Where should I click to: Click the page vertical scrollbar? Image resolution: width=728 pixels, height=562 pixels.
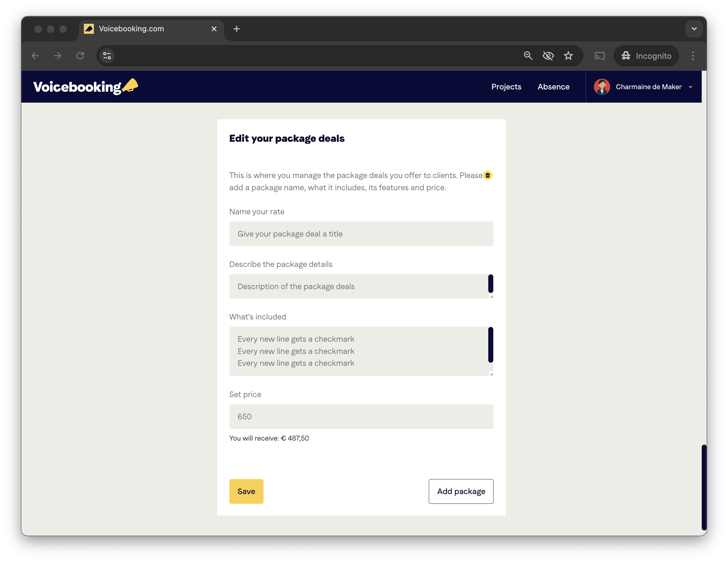pos(704,487)
